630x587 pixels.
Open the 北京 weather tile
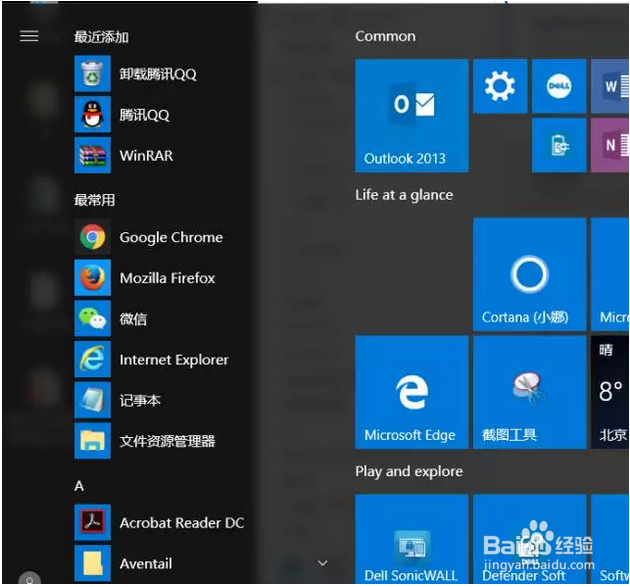[610, 392]
